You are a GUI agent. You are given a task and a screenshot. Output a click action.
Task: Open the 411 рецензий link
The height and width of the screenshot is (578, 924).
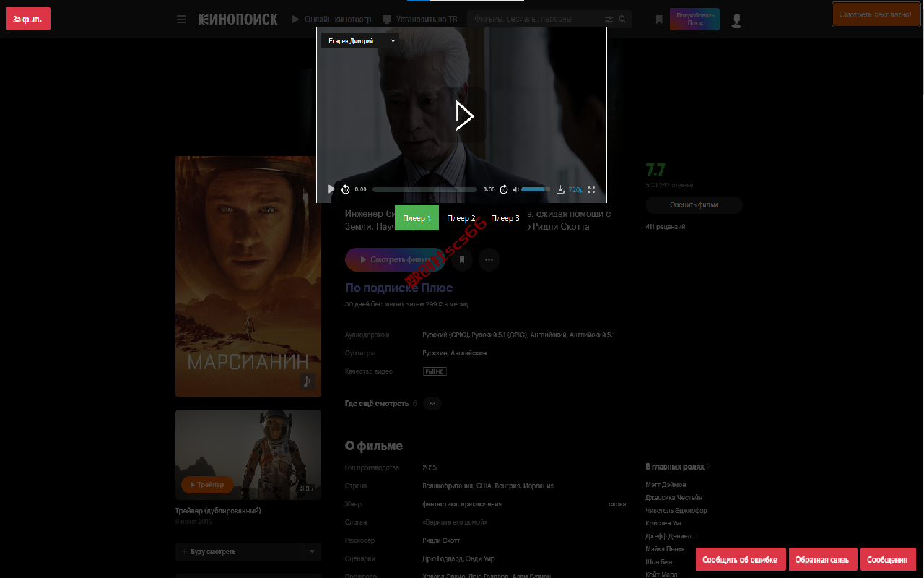click(665, 227)
